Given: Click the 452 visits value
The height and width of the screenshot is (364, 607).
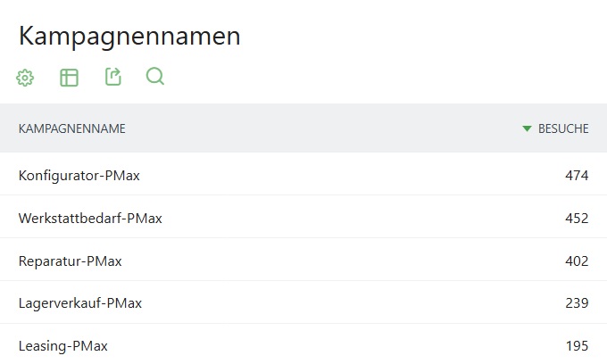Looking at the screenshot, I should coord(577,219).
